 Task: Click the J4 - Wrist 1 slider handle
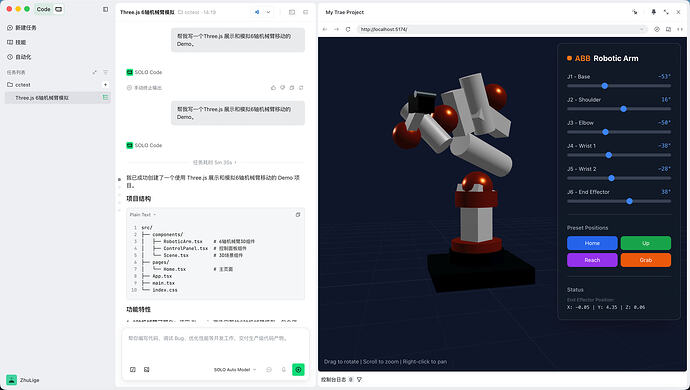pos(609,155)
